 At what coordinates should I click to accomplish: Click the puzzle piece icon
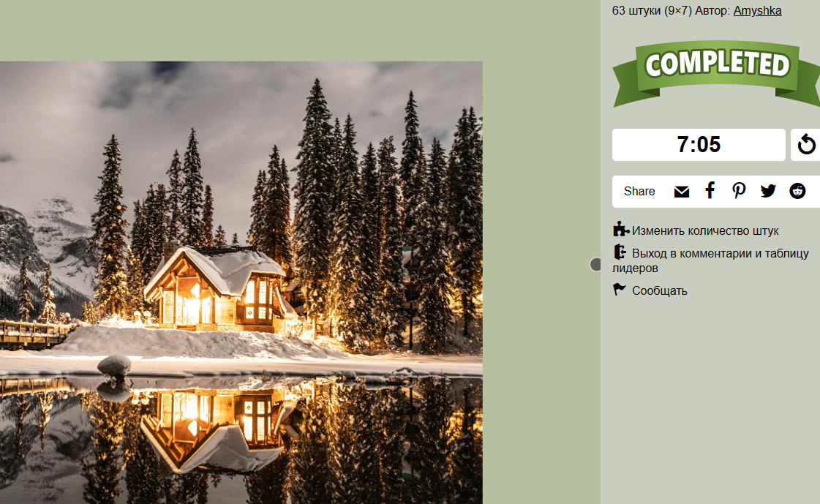621,229
